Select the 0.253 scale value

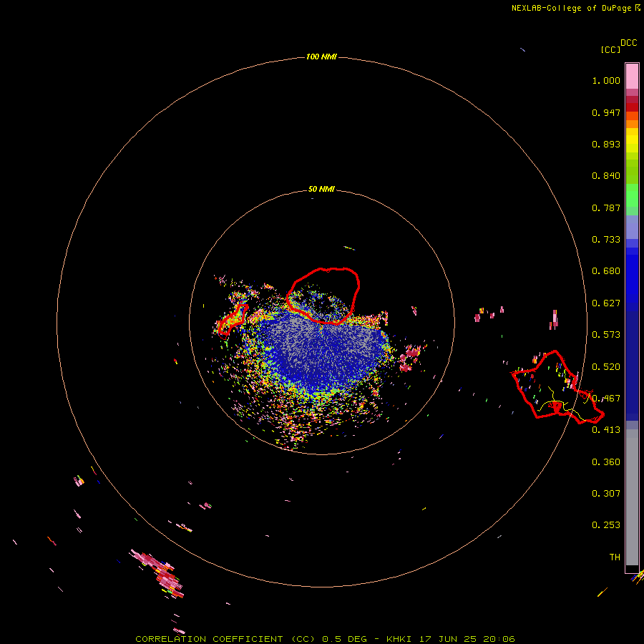(606, 525)
